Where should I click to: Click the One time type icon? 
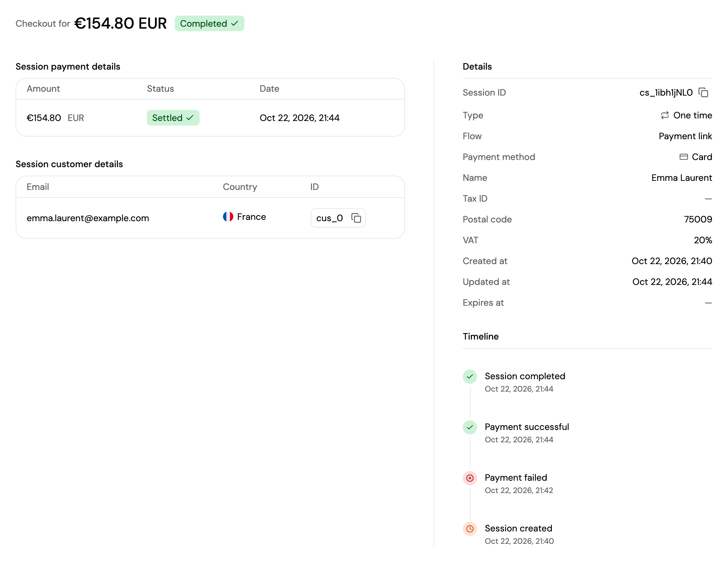(x=665, y=115)
